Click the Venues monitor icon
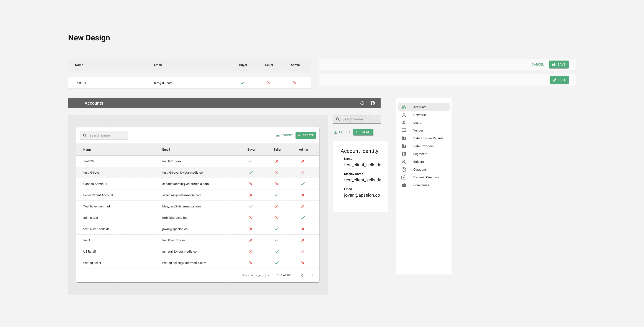The height and width of the screenshot is (327, 644). point(404,130)
